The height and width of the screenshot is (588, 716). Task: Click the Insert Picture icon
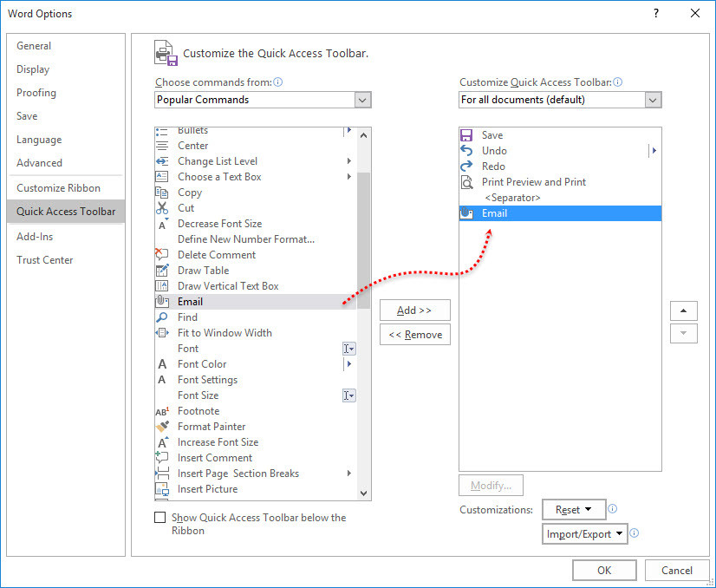(161, 489)
